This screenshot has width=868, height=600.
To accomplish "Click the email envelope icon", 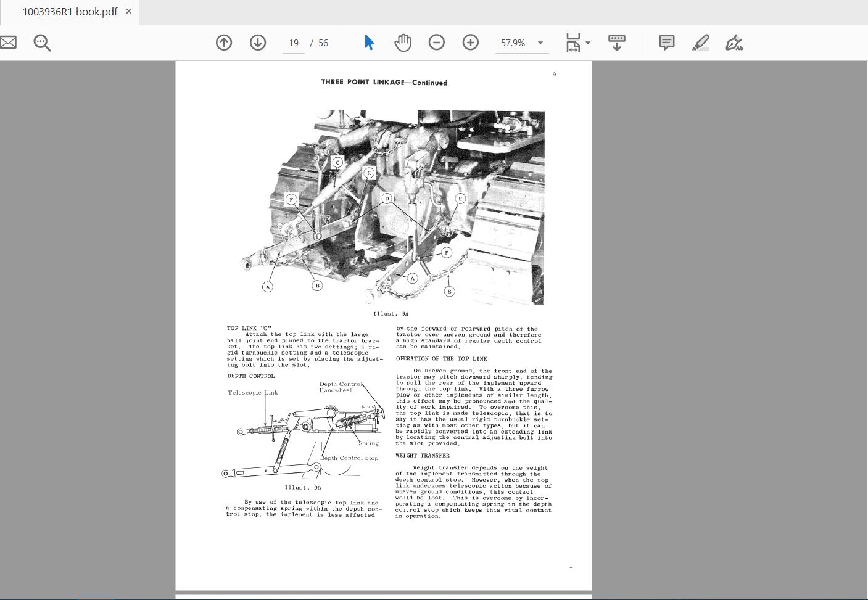I will point(7,43).
